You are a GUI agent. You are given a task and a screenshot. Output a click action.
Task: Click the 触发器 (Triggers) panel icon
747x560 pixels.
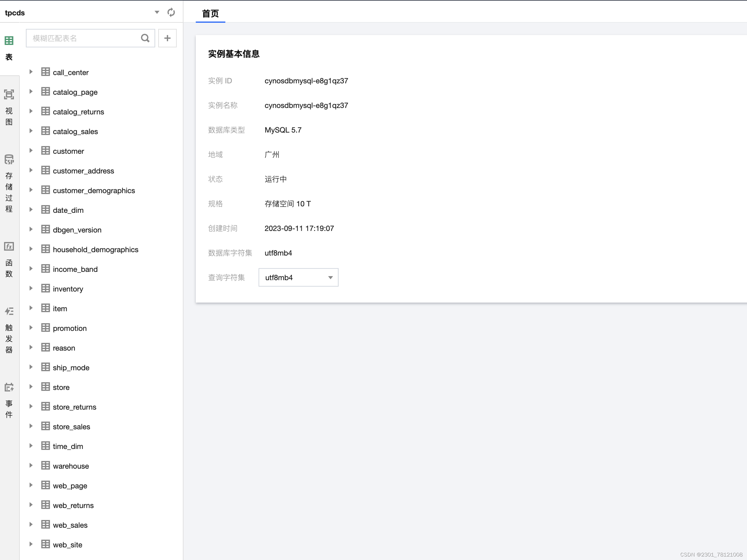pyautogui.click(x=9, y=312)
